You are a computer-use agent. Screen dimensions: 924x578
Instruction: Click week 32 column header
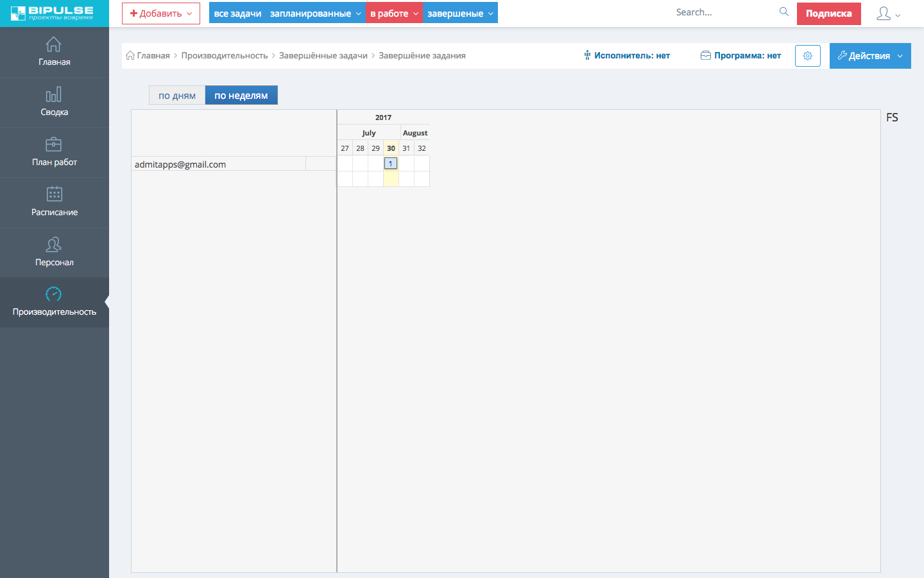pos(422,148)
